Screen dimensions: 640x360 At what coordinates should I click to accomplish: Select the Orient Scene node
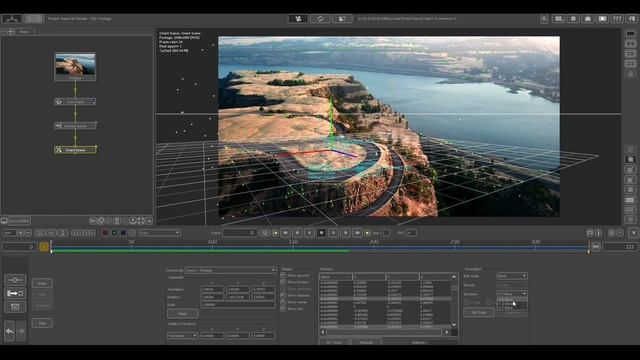pyautogui.click(x=75, y=150)
